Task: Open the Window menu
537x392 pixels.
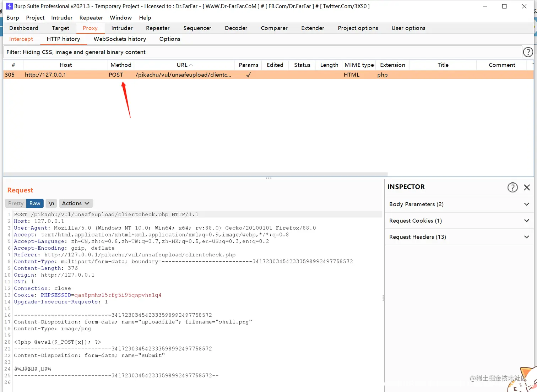Action: [x=121, y=17]
